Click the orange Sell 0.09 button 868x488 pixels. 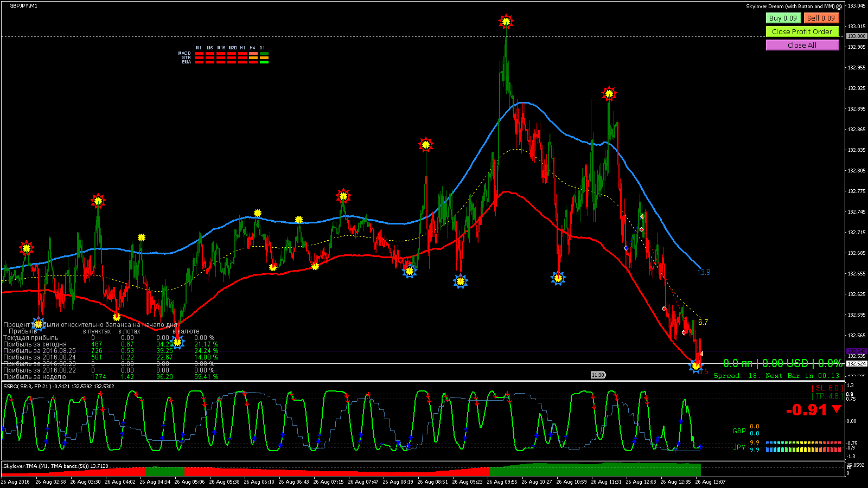point(821,18)
